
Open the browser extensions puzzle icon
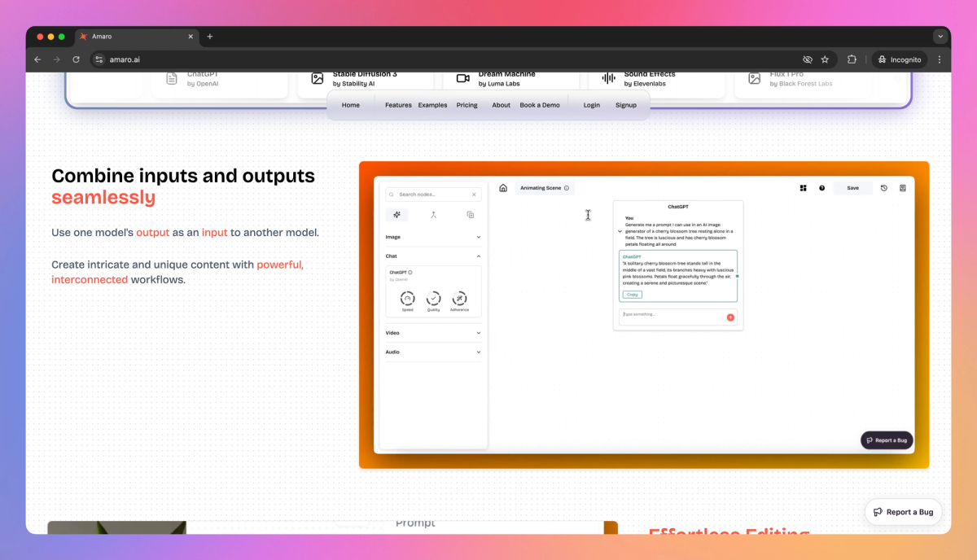coord(852,59)
